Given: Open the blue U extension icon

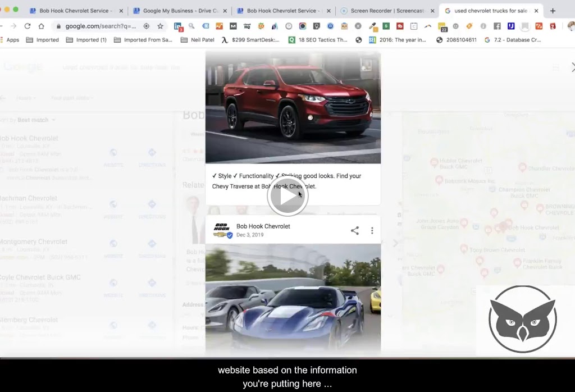Looking at the screenshot, I should (x=511, y=26).
